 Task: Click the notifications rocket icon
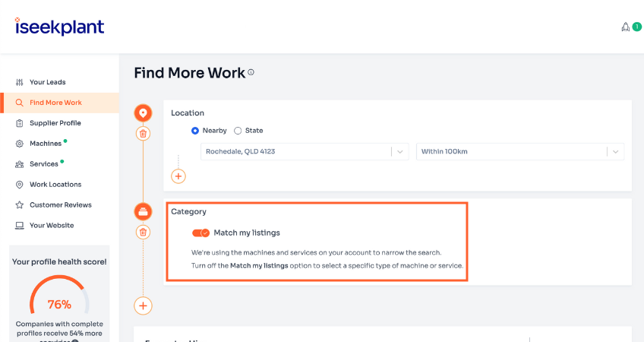point(626,27)
